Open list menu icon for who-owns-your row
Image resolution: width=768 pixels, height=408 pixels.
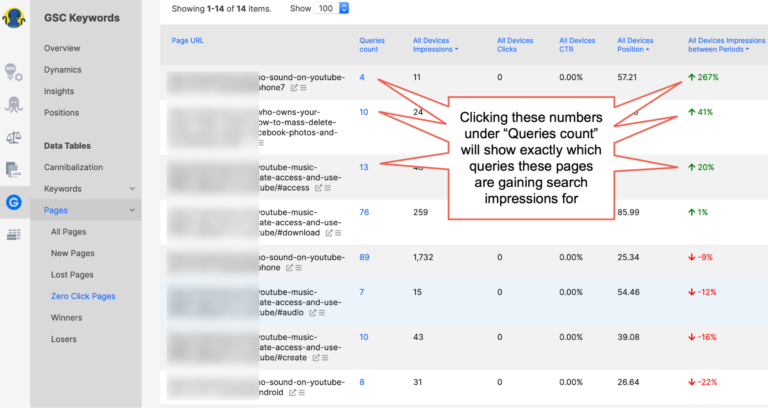click(x=262, y=143)
